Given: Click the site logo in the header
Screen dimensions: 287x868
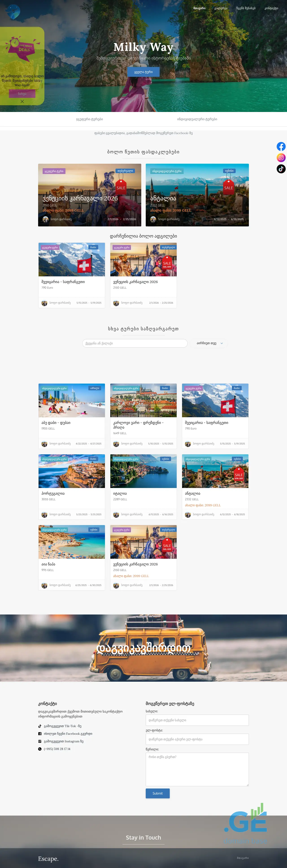Looking at the screenshot, I should (13, 12).
